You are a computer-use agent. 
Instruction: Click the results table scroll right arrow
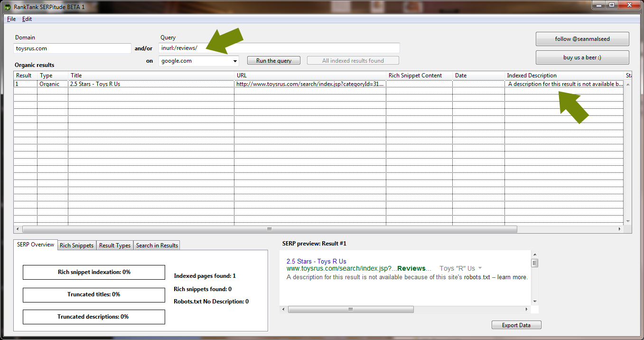620,229
